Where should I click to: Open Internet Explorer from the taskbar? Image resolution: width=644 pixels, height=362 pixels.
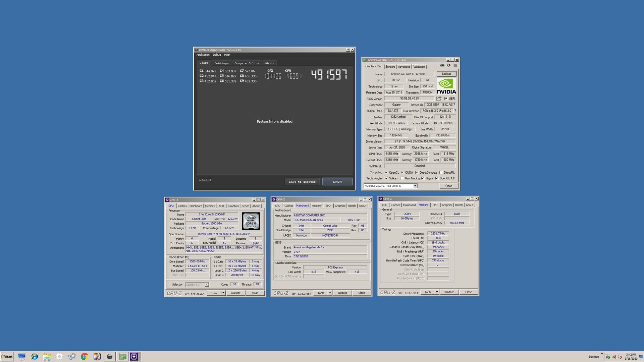pos(34,357)
